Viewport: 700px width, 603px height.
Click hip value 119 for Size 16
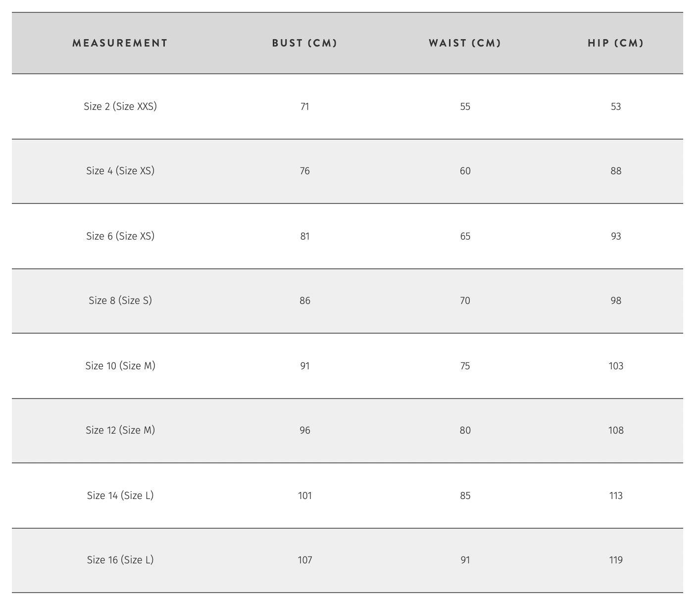click(616, 560)
